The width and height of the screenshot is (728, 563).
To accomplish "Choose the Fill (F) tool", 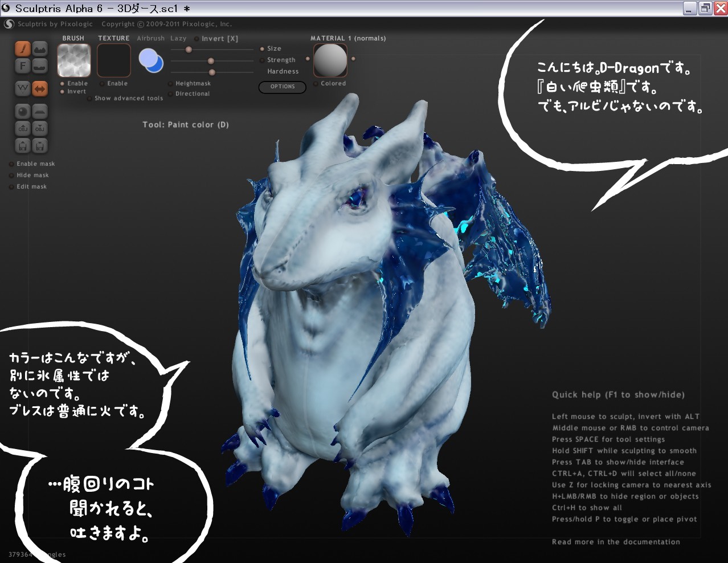I will tap(23, 66).
